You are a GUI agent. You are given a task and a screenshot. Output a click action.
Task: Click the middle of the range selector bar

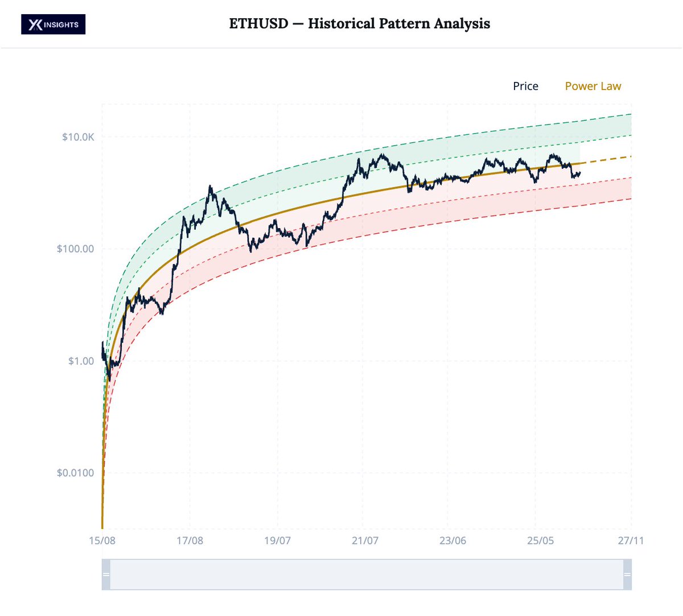[x=367, y=574]
